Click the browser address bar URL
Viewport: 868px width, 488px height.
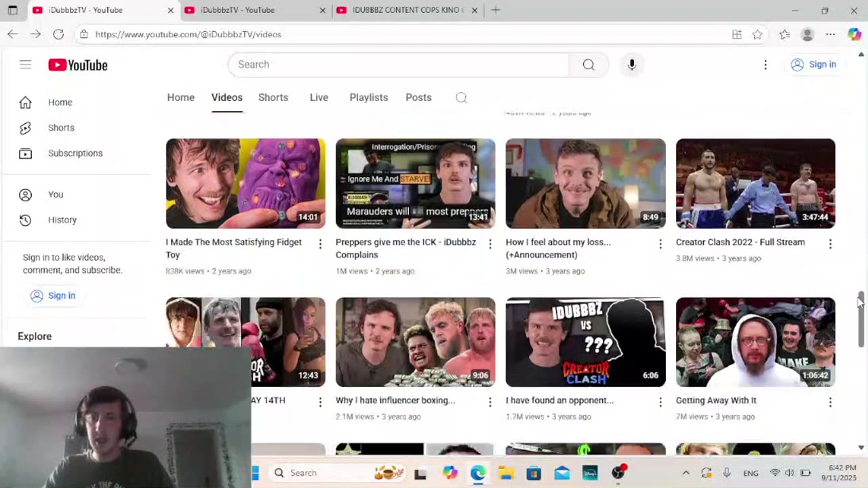click(189, 35)
